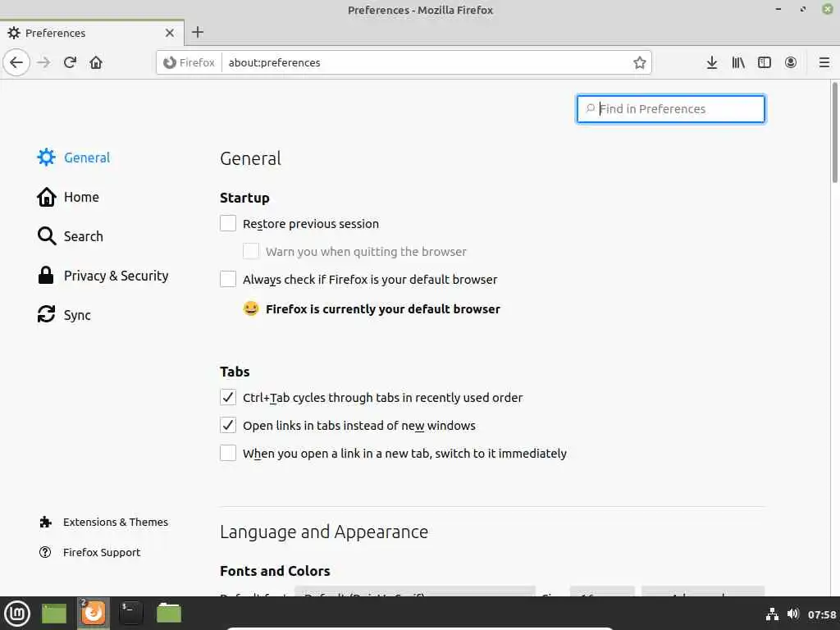Select the General category label
Viewport: 840px width, 630px height.
click(87, 157)
